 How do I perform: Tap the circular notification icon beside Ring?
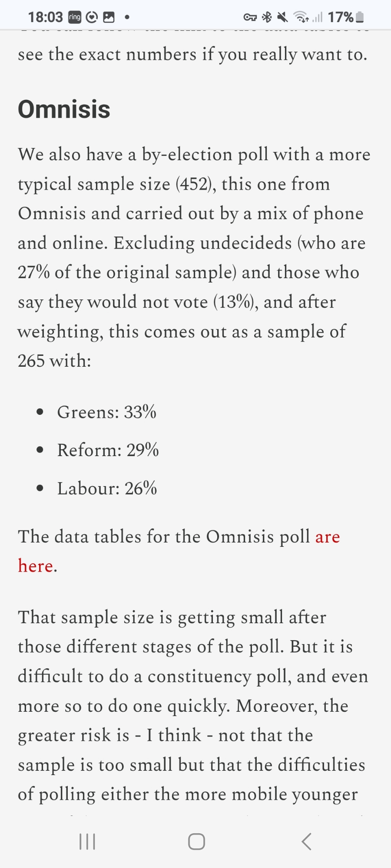92,17
